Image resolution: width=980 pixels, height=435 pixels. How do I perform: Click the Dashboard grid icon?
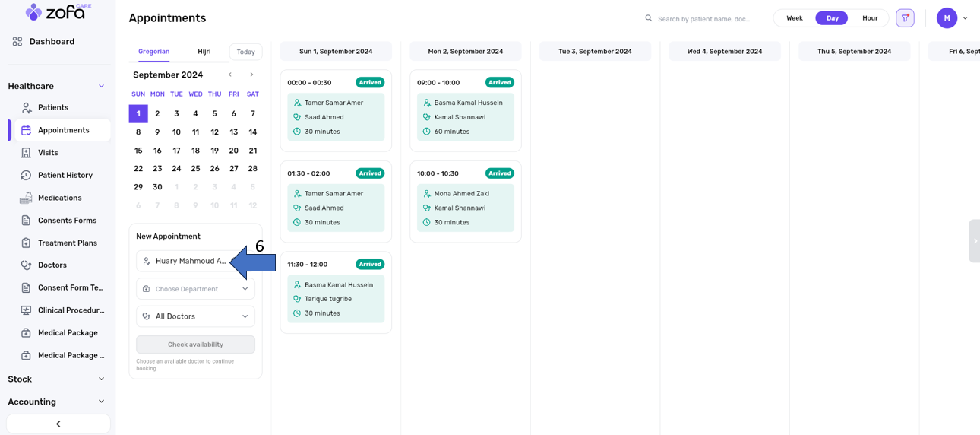click(17, 42)
